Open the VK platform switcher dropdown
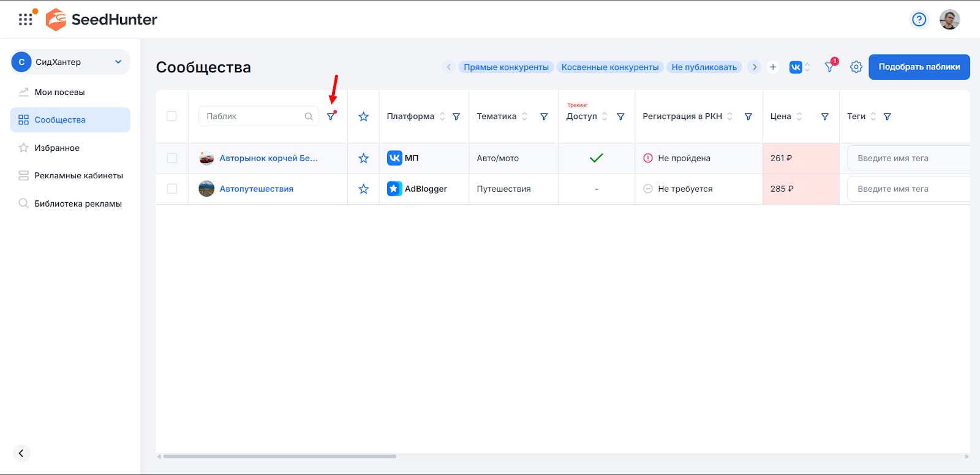Screen dimensions: 980x475 coord(800,67)
